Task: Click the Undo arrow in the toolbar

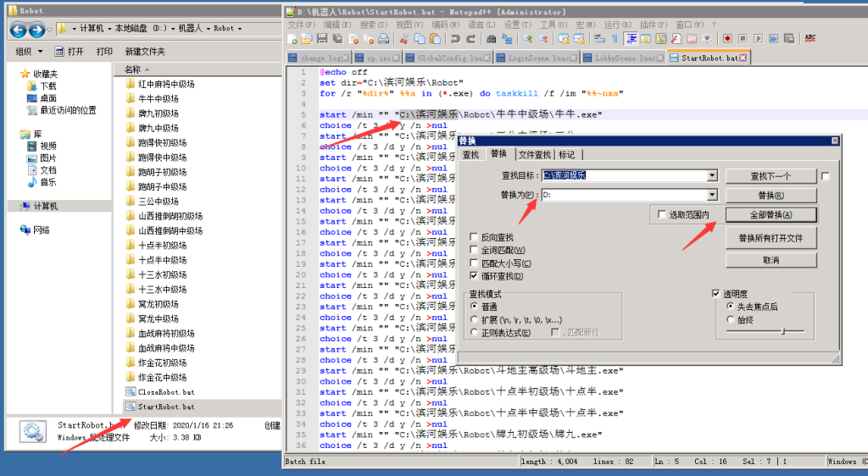Action: 455,39
